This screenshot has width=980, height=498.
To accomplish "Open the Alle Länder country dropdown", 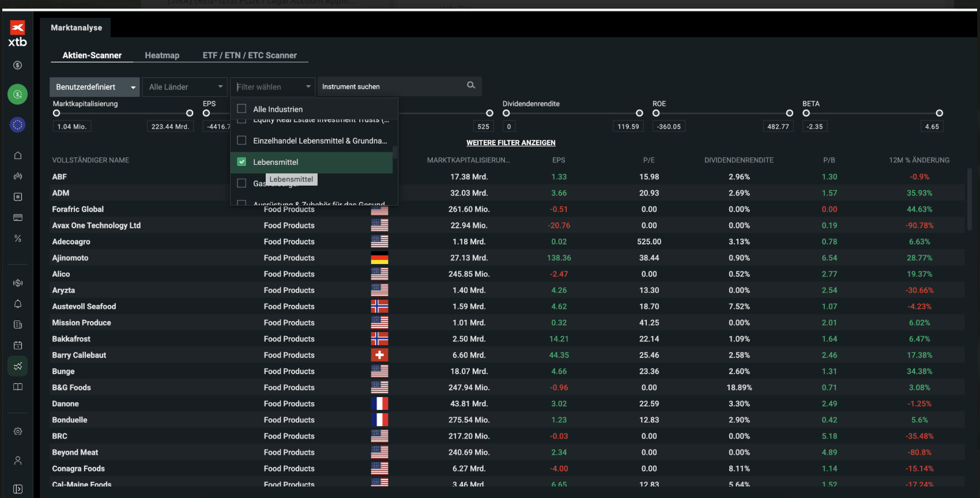I will coord(184,86).
